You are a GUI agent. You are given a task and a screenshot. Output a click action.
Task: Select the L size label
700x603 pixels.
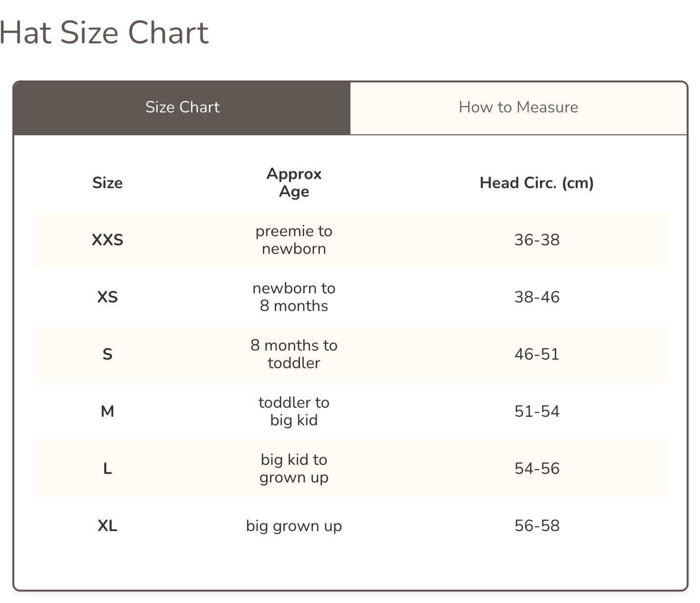coord(108,469)
